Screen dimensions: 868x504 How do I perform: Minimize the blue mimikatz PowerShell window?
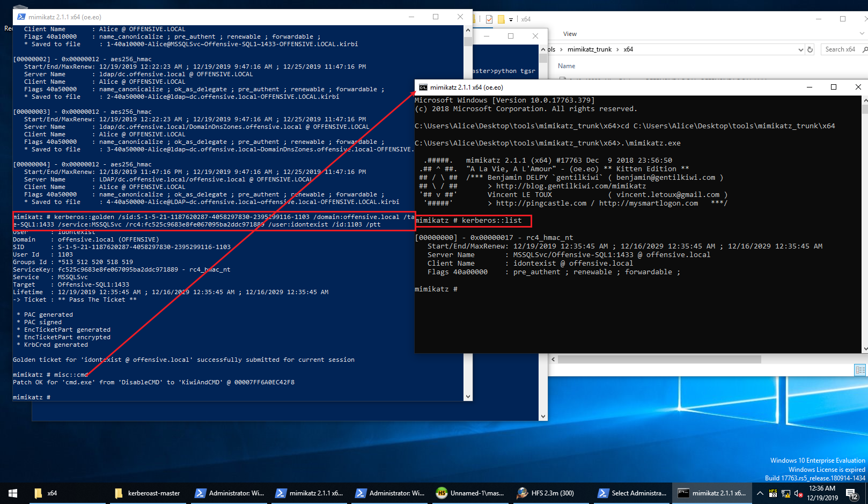411,17
